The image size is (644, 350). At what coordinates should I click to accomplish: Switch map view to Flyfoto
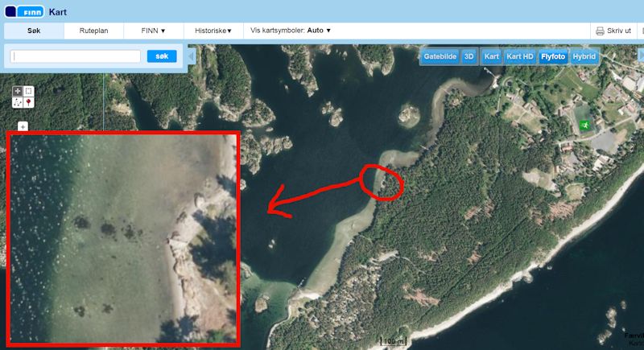tap(553, 57)
